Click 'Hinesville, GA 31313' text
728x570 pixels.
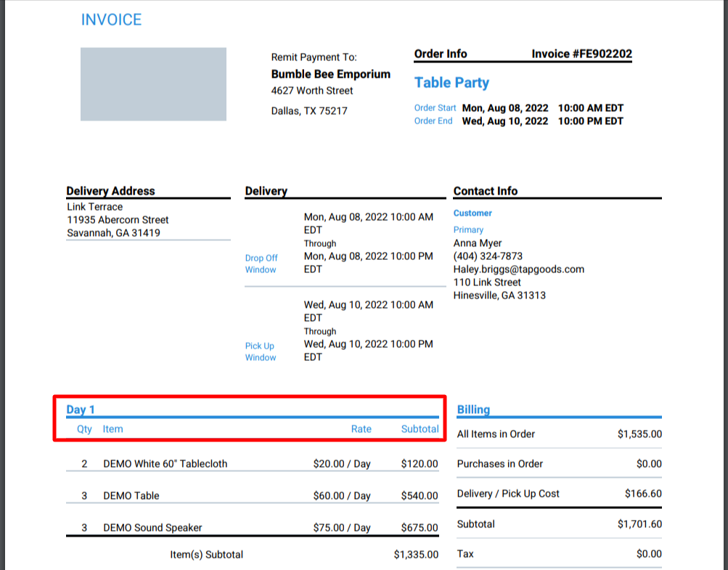point(499,295)
